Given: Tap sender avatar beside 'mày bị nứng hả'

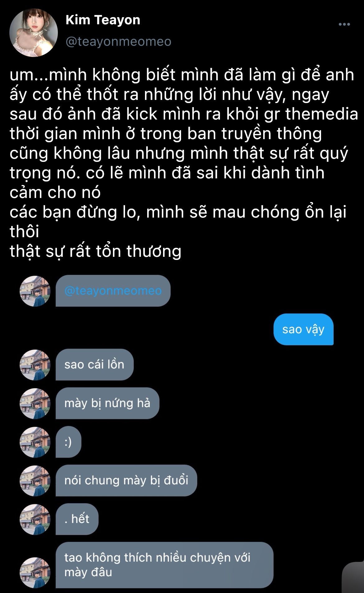Looking at the screenshot, I should click(x=35, y=403).
